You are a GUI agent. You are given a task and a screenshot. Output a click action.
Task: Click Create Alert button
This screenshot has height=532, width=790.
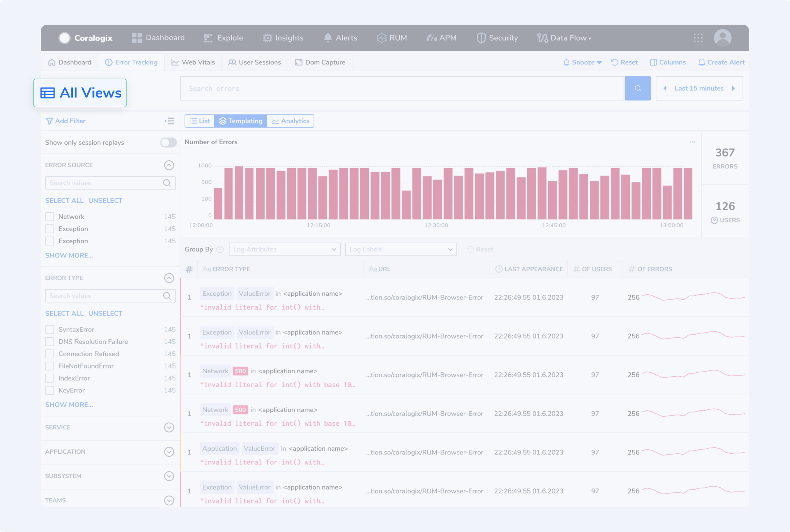coord(721,62)
